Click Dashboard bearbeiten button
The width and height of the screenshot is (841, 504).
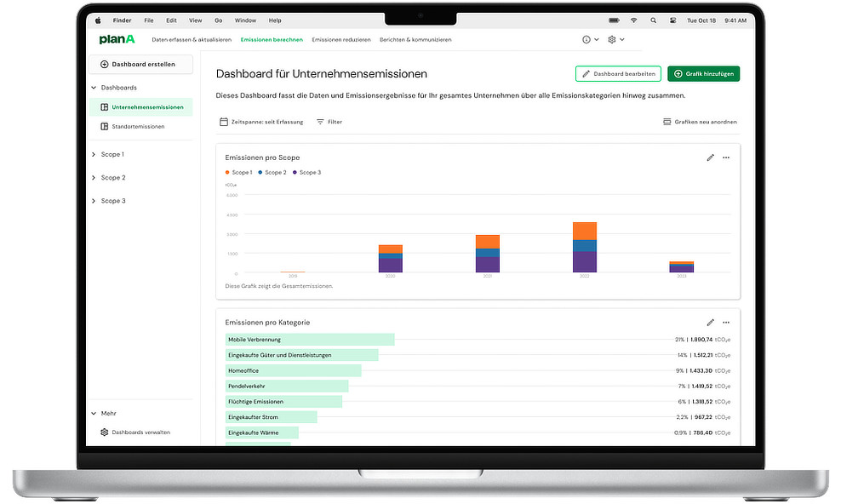tap(618, 74)
